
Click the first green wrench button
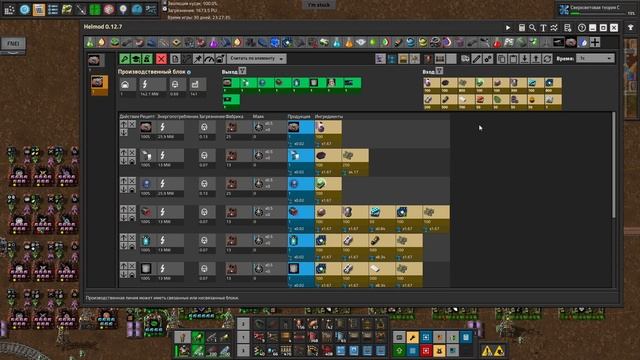click(124, 59)
